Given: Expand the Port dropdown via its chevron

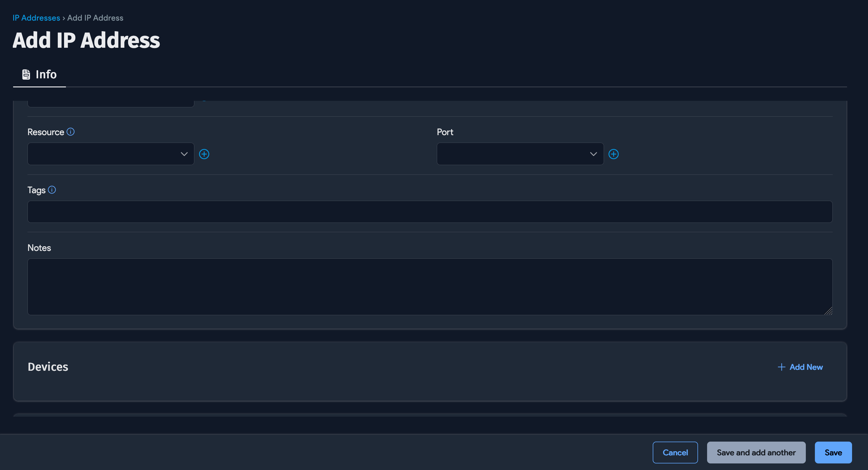Looking at the screenshot, I should [593, 154].
